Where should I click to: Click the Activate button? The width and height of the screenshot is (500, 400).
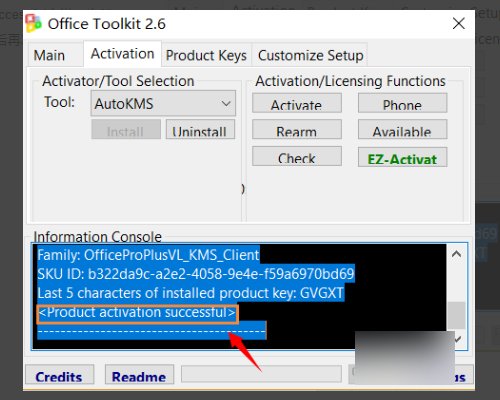pyautogui.click(x=297, y=103)
